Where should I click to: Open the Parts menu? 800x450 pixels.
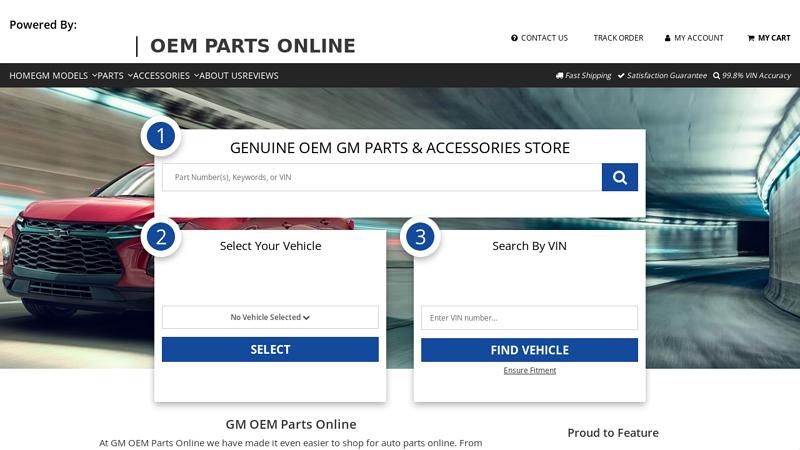tap(110, 76)
